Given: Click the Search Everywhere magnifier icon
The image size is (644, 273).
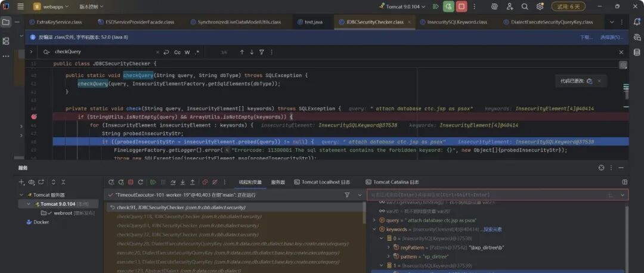Looking at the screenshot, I should click(525, 7).
